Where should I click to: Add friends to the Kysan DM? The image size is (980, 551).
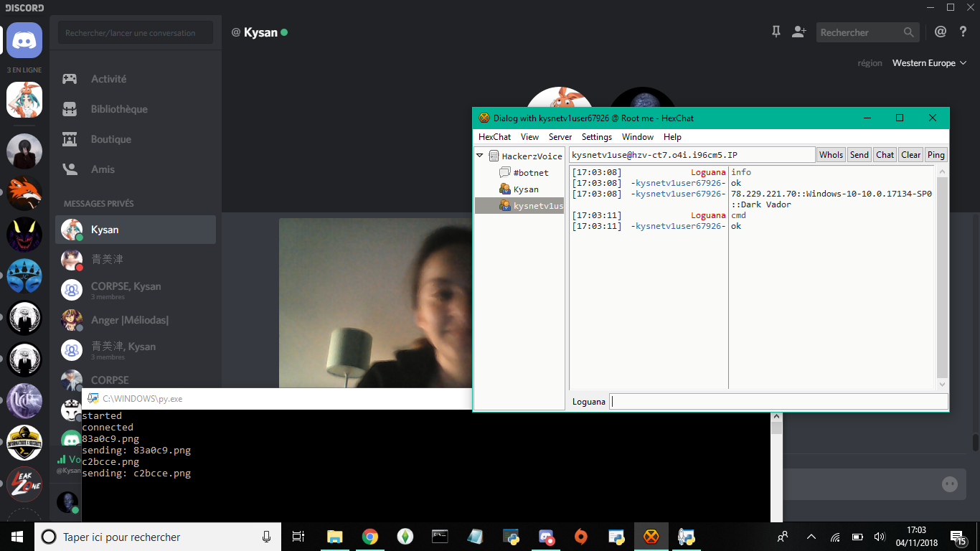click(x=798, y=32)
